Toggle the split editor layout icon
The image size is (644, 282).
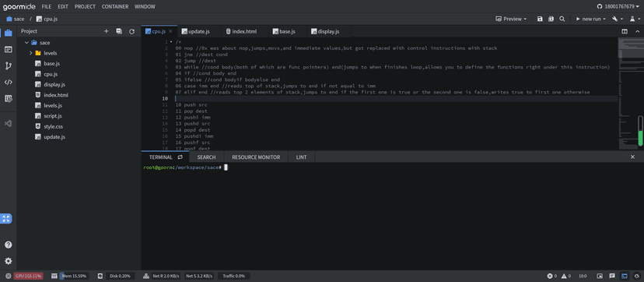(625, 31)
